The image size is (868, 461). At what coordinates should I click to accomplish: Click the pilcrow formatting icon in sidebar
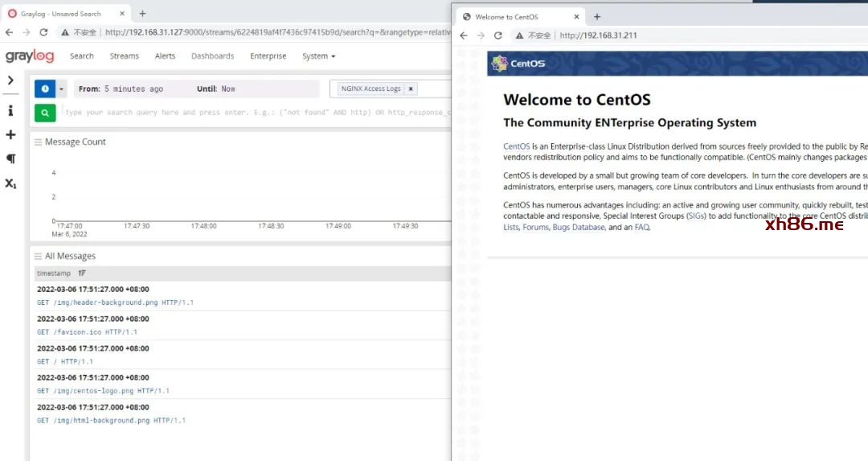[x=10, y=159]
